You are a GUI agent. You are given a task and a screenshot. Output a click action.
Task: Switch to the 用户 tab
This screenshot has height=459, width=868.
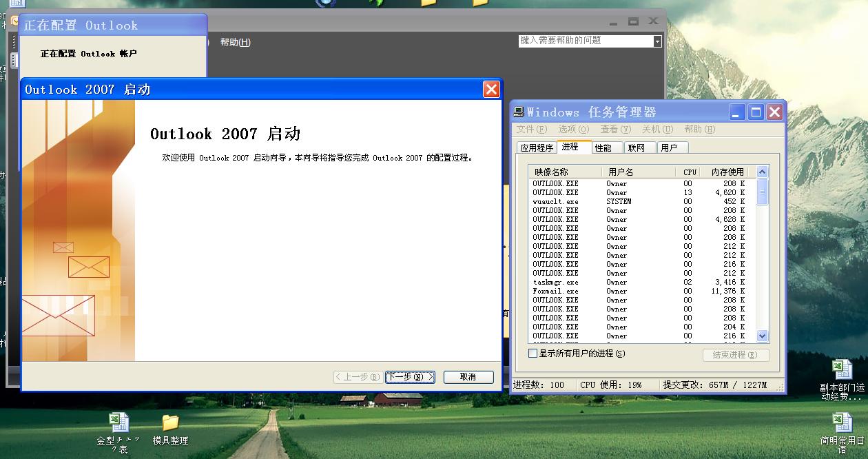pyautogui.click(x=672, y=147)
